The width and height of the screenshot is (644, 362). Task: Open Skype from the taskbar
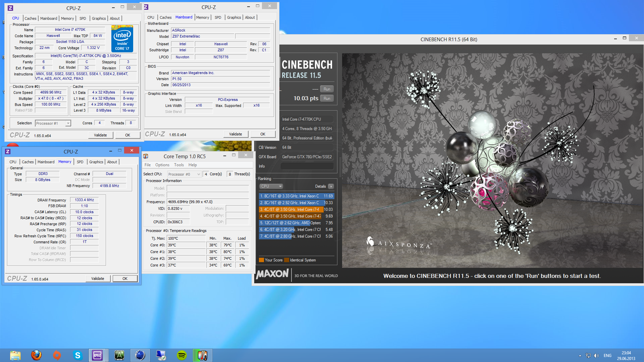[78, 355]
